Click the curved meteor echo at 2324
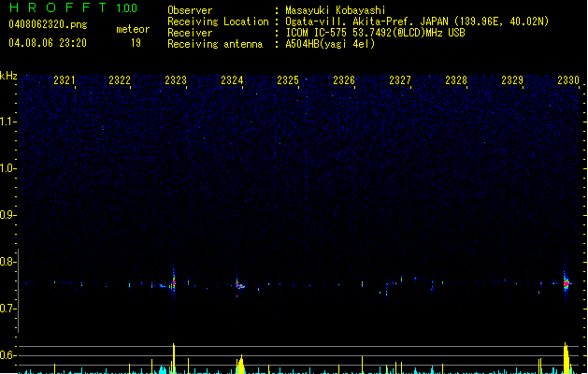 [x=240, y=284]
